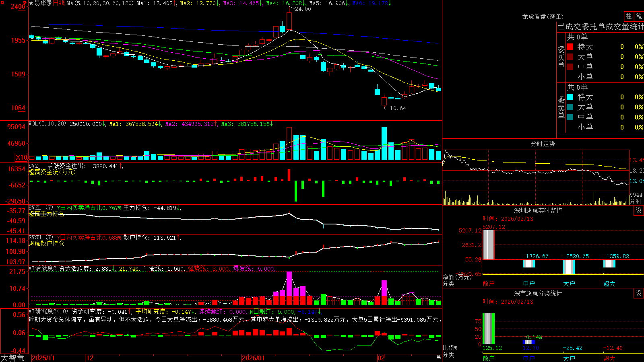Click the MA(5,10,20,30,60,120) indicator label
The height and width of the screenshot is (362, 644).
(100, 3)
